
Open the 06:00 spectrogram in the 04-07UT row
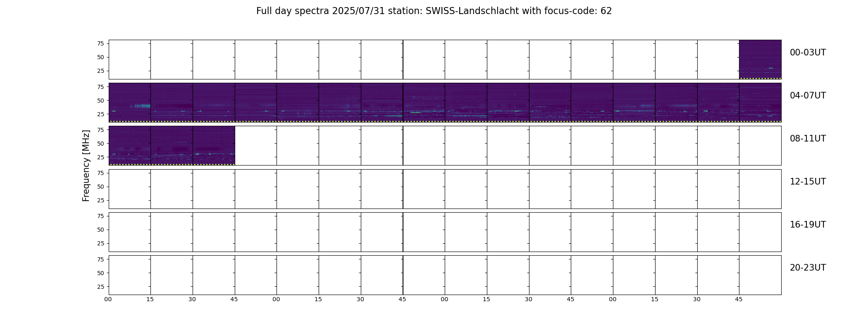click(x=466, y=103)
